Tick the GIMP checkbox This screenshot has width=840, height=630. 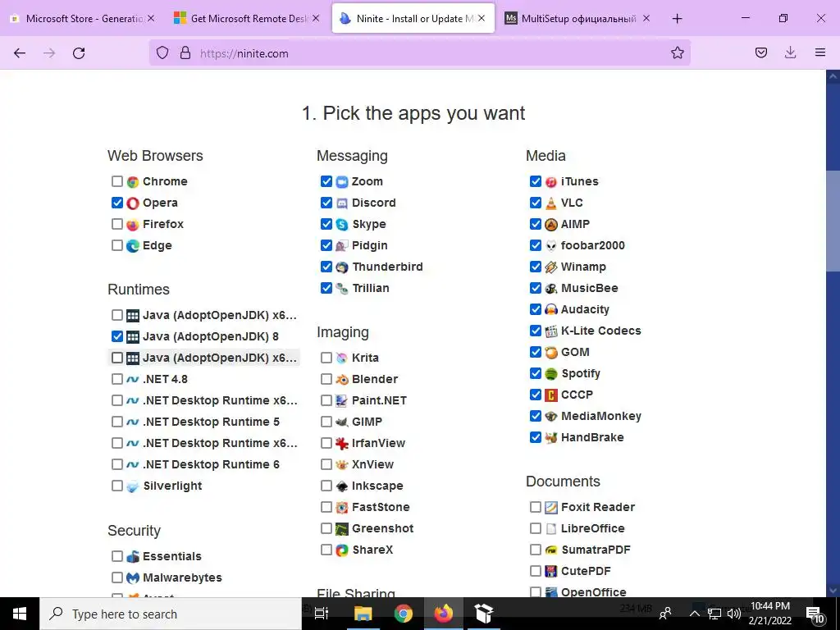click(x=326, y=422)
